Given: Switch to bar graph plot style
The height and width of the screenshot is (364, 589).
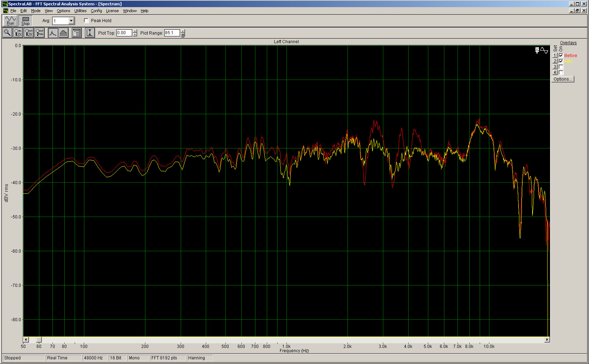Looking at the screenshot, I should pos(64,33).
